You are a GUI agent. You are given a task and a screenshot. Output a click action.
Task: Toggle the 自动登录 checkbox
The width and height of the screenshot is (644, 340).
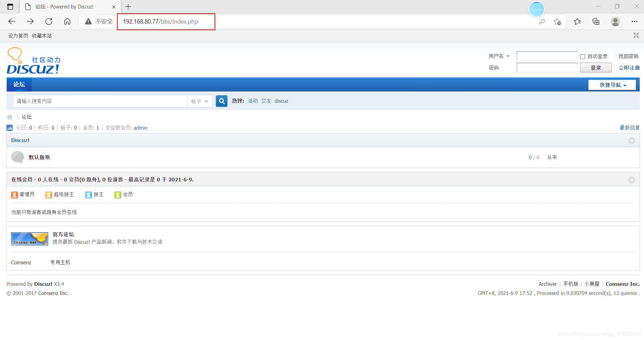(582, 57)
